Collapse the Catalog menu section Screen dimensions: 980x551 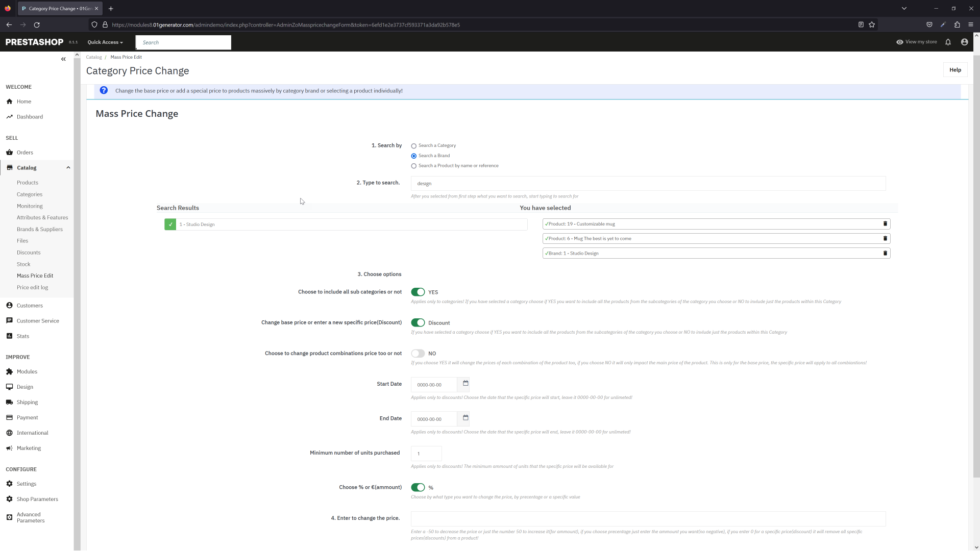68,168
